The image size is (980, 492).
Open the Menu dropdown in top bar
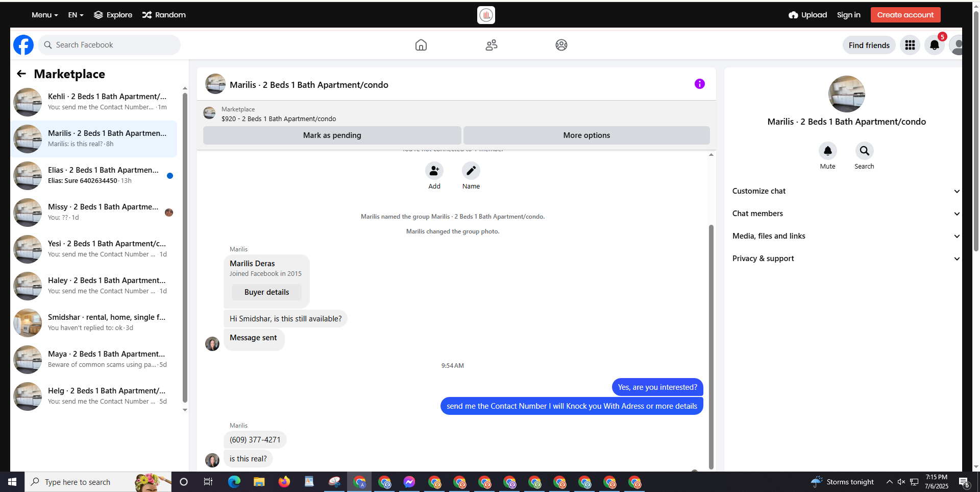coord(45,15)
